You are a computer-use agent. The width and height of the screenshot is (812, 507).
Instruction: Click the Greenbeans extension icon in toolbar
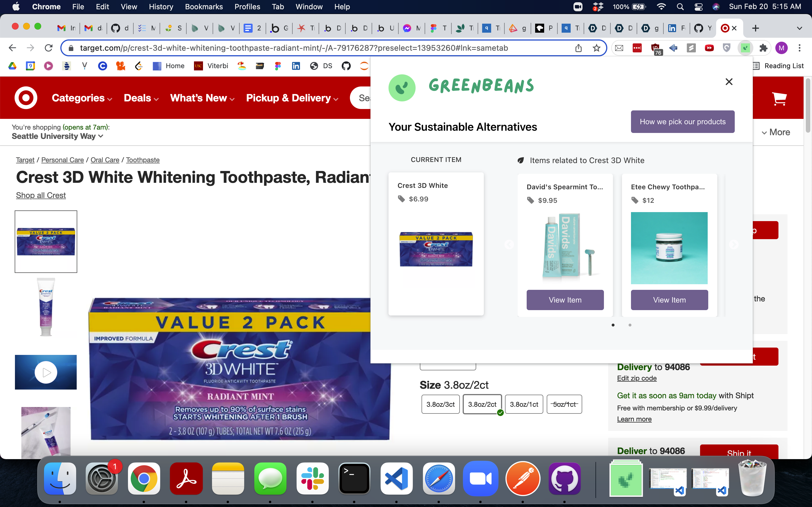(745, 48)
